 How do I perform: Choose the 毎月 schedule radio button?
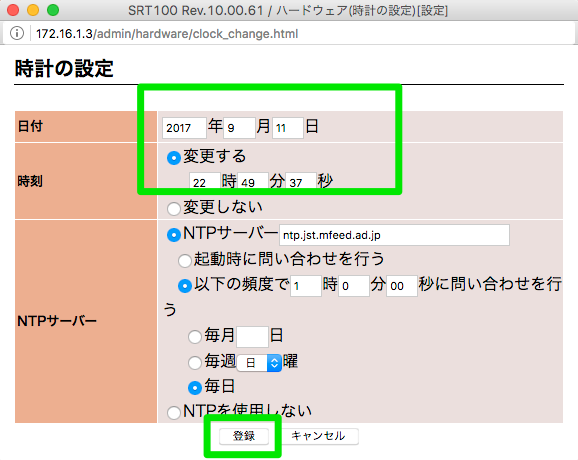[x=195, y=337]
